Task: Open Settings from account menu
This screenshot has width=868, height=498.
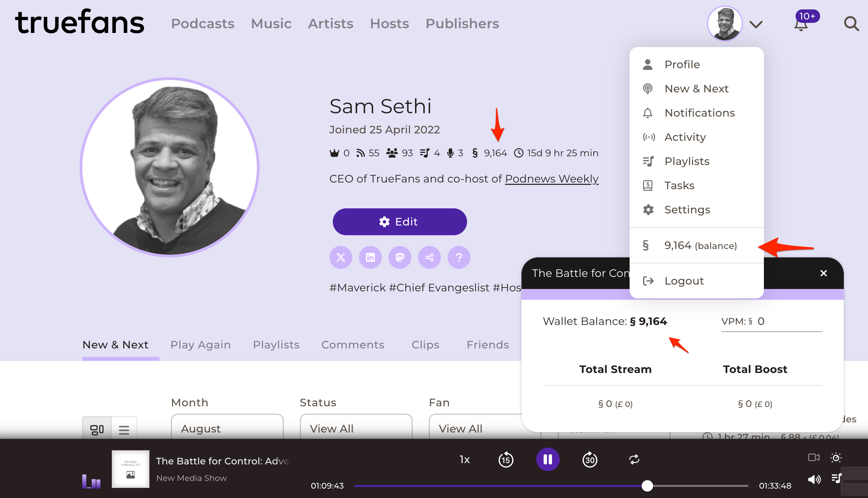Action: coord(696,210)
